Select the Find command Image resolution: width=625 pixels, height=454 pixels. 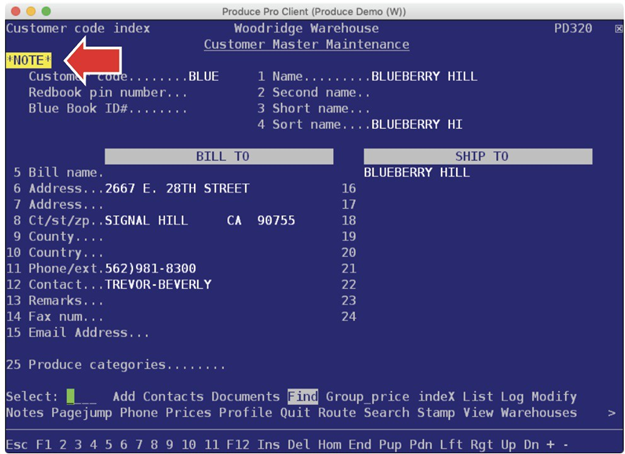(303, 396)
